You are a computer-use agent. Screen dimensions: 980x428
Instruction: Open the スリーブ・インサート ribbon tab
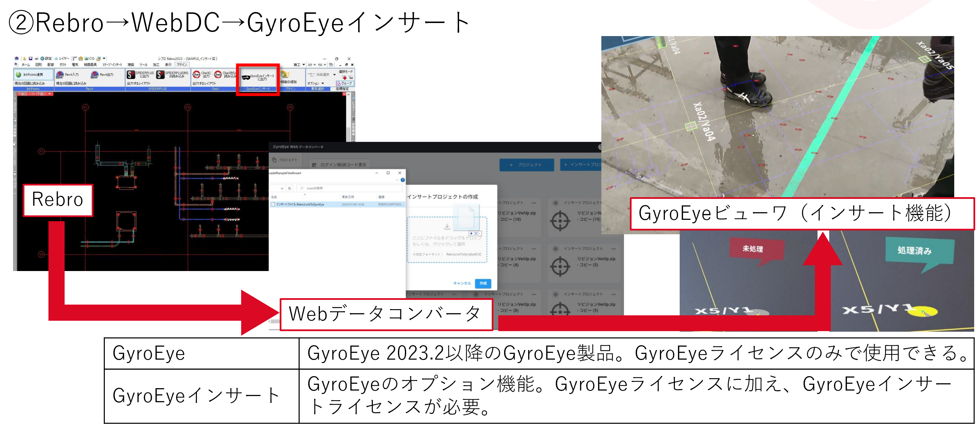coord(112,65)
